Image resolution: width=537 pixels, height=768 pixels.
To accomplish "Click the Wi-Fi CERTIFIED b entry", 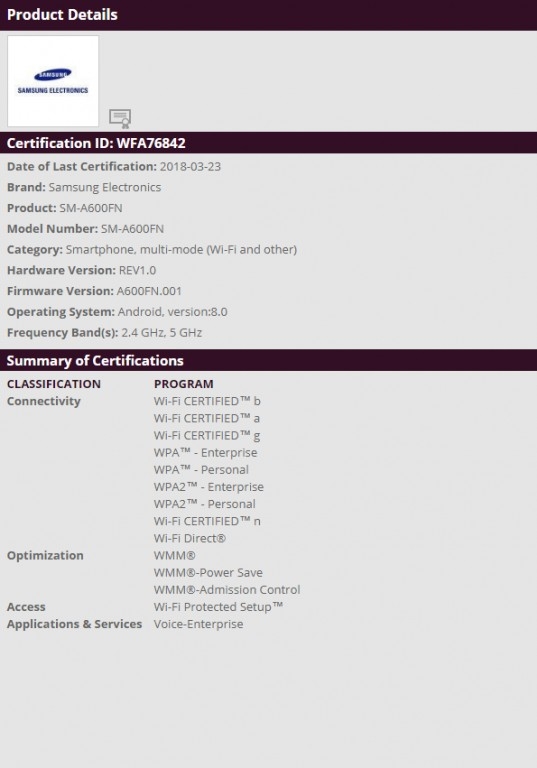I will (207, 401).
